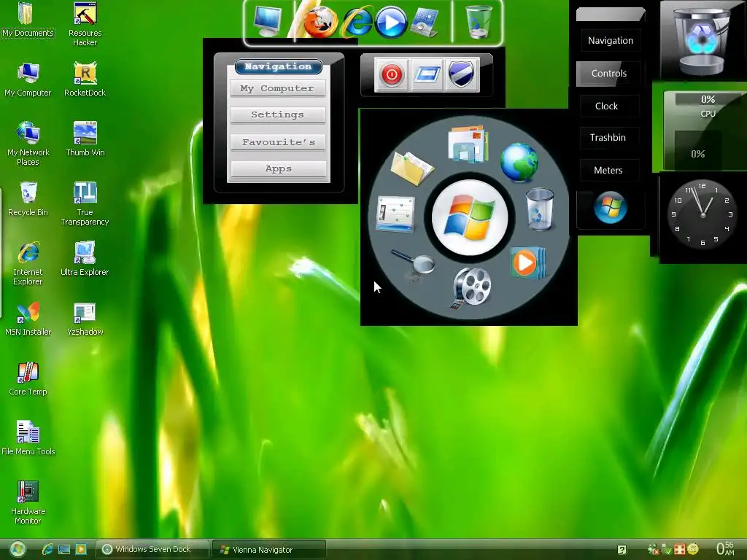Open the Core Temp desktop icon
Screen dimensions: 747x560
point(28,378)
